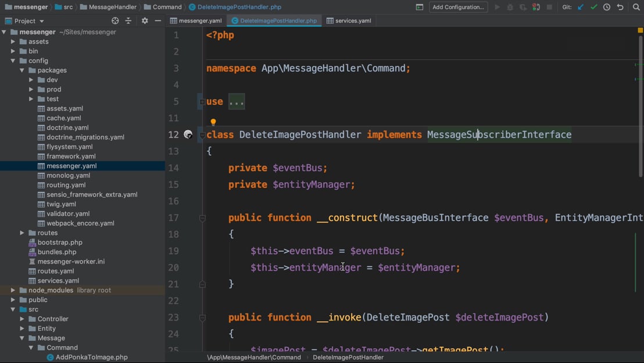Expand the routes folder
Screen dimensions: 644x363
[22, 233]
